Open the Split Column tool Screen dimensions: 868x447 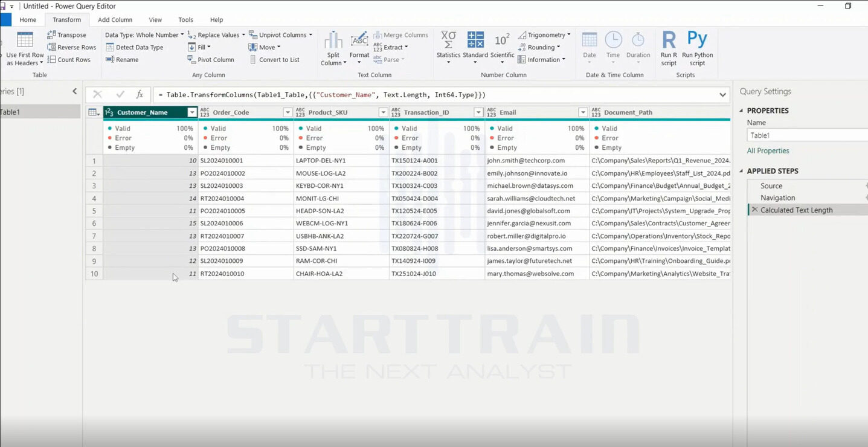pos(333,49)
